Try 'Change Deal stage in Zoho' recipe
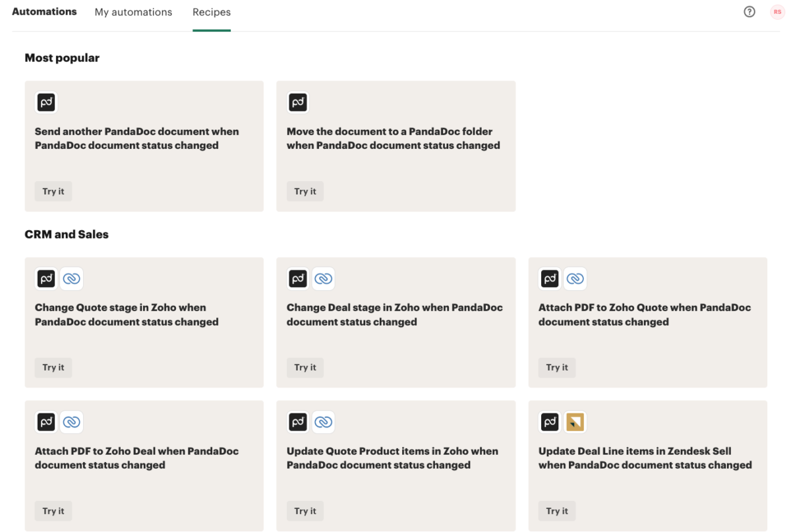 [x=305, y=367]
